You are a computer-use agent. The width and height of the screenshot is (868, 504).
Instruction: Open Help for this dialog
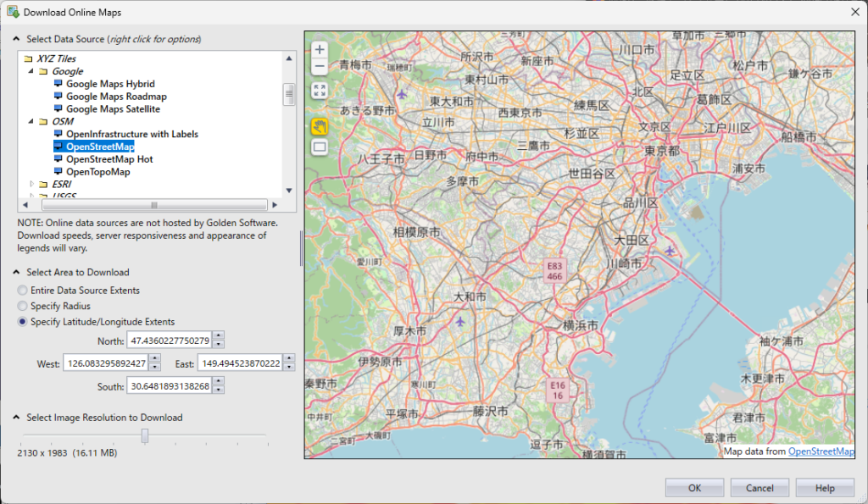coord(825,488)
